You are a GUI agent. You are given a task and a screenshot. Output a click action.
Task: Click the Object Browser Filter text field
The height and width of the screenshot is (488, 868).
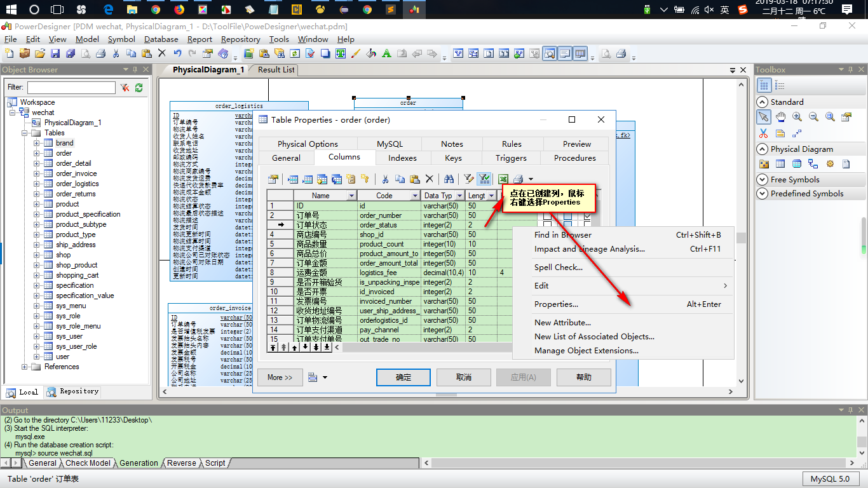[71, 88]
